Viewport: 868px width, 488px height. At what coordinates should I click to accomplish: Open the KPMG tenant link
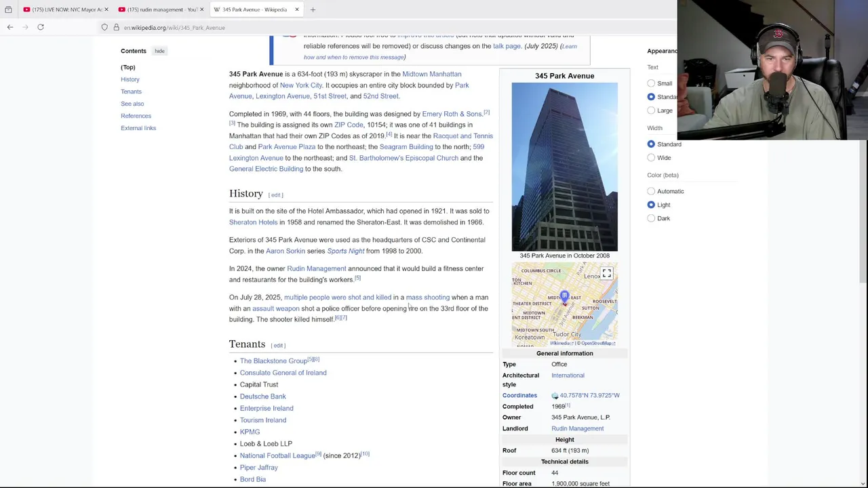pyautogui.click(x=250, y=432)
